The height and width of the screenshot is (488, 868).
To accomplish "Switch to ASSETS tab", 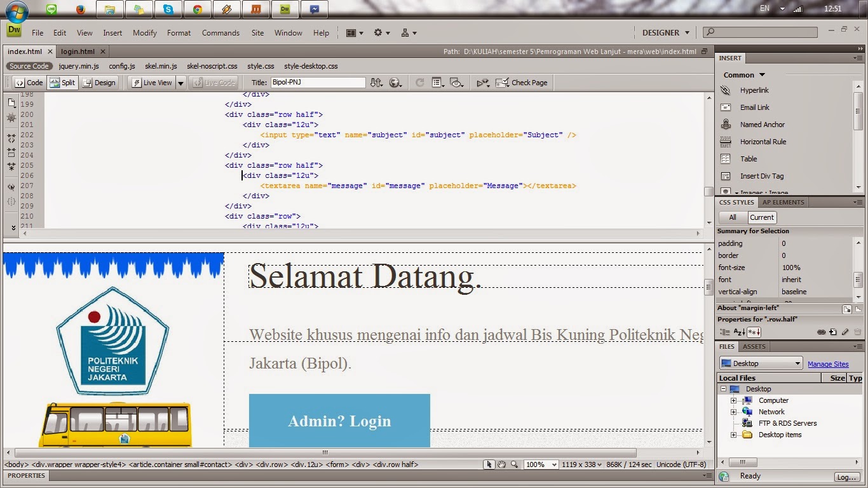I will 754,346.
